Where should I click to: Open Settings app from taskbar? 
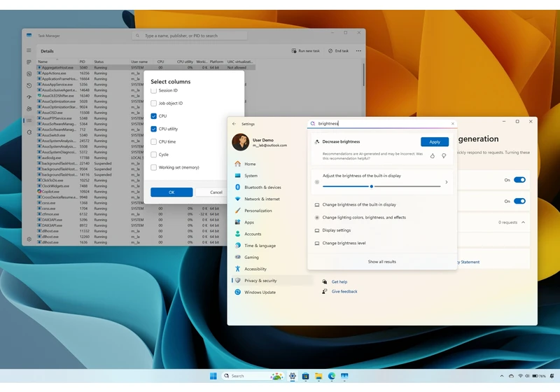click(x=293, y=376)
